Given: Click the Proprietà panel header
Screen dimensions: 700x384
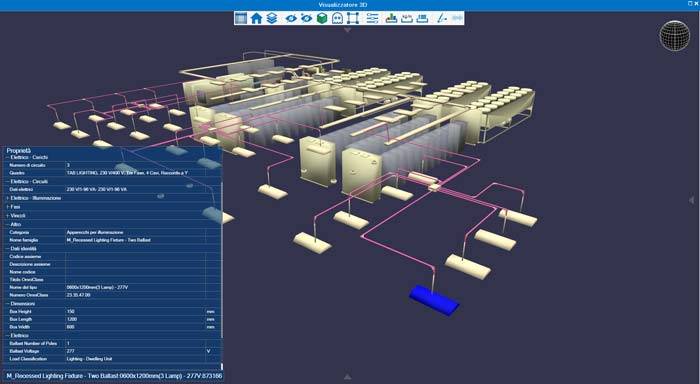Looking at the screenshot, I should click(19, 150).
